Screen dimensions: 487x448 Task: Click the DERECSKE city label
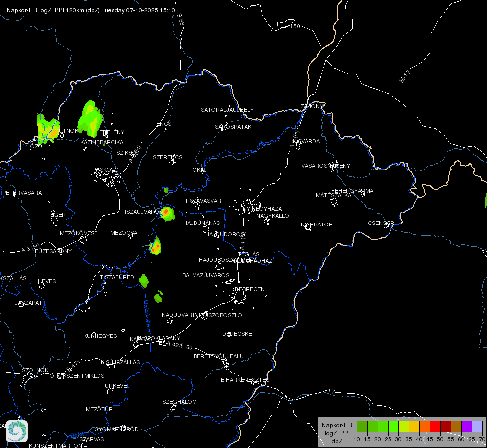[x=237, y=334]
